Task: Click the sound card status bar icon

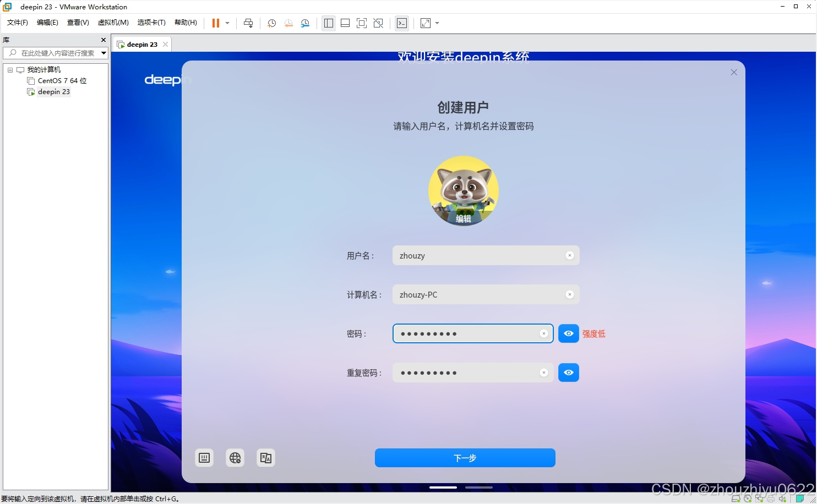Action: (782, 498)
